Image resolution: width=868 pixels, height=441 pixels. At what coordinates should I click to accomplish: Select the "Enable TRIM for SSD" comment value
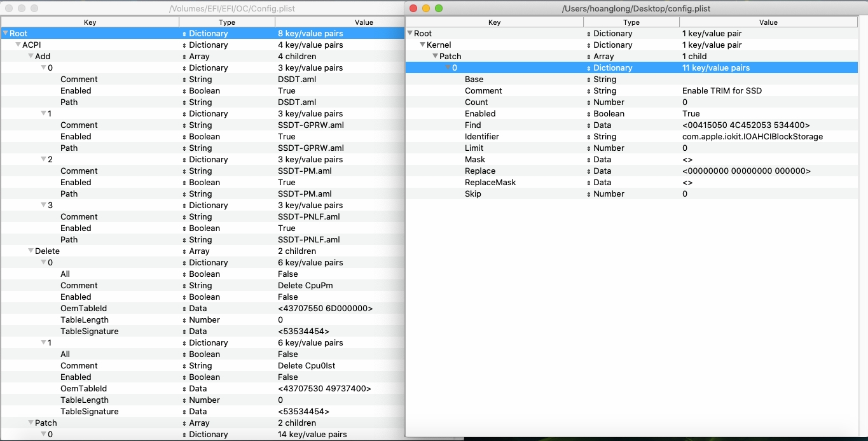pyautogui.click(x=722, y=91)
